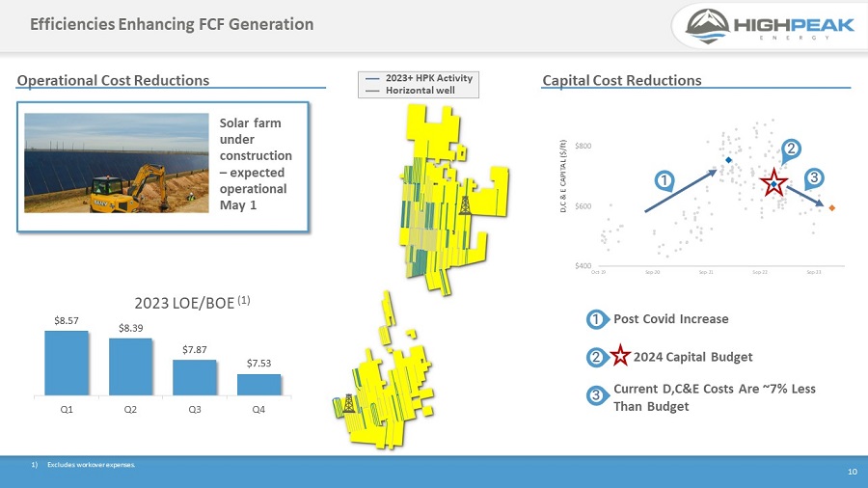
Task: Select the Operational Cost Reductions heading
Action: pos(113,80)
